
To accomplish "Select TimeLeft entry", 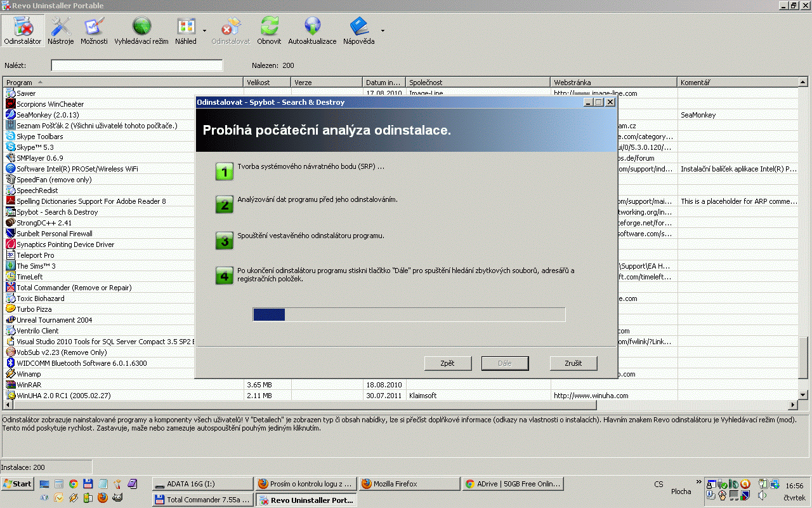I will tap(29, 277).
